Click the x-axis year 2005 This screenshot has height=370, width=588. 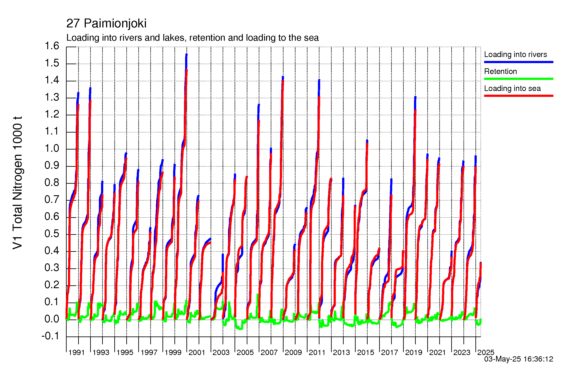click(245, 352)
